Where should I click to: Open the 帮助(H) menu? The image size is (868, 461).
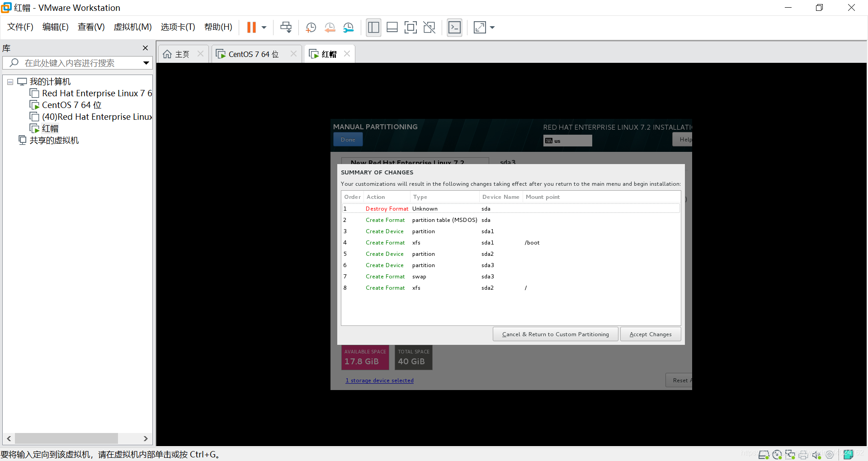(218, 27)
